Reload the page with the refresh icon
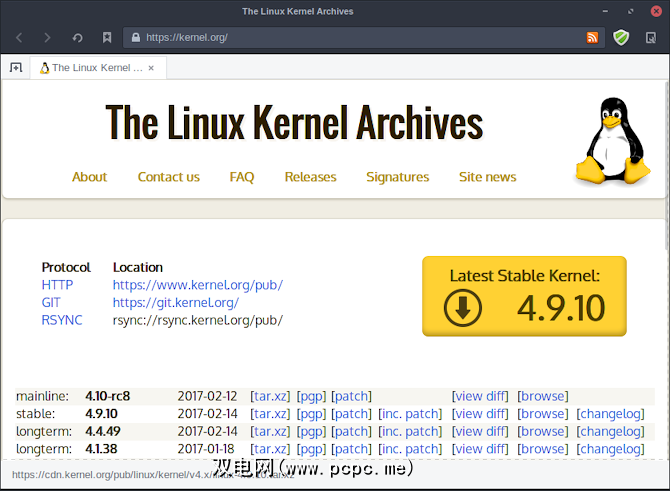The width and height of the screenshot is (670, 491). pyautogui.click(x=77, y=38)
